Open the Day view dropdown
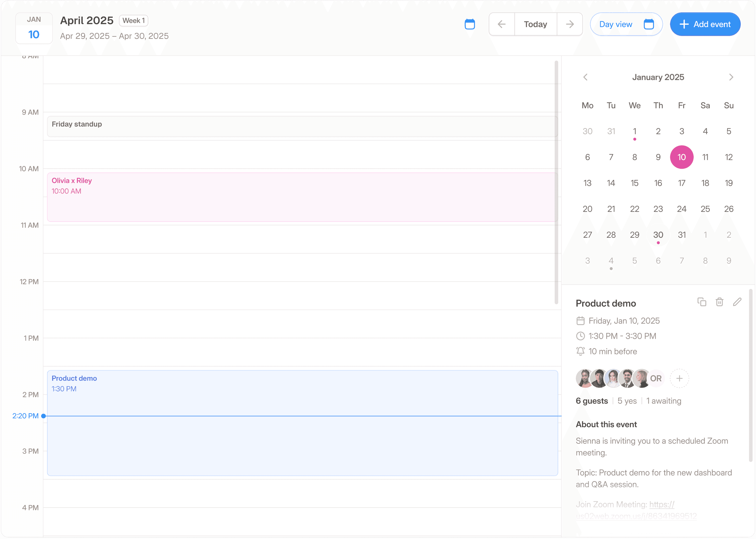Viewport: 756px width, 539px height. click(x=626, y=24)
